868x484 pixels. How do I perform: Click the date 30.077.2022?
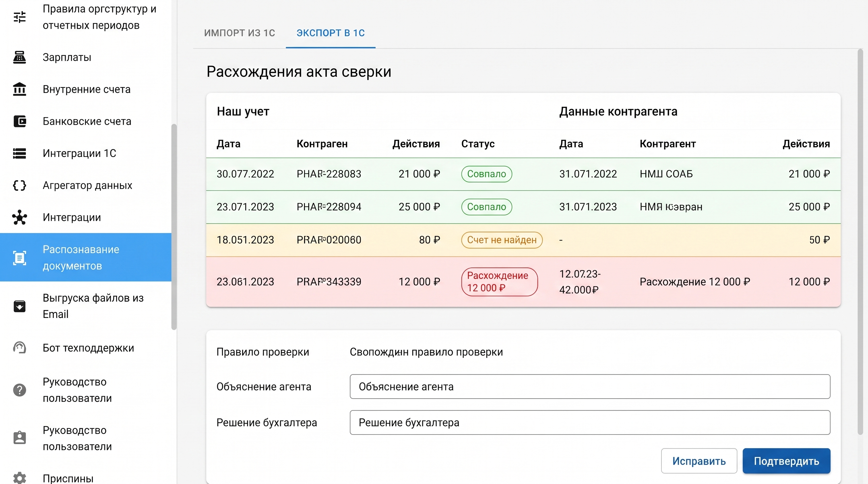245,174
